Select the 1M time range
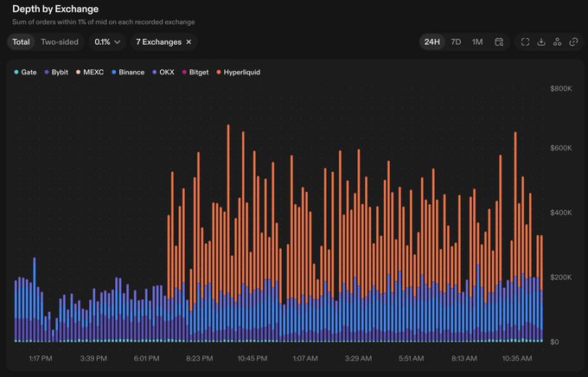This screenshot has height=377, width=588. (477, 42)
